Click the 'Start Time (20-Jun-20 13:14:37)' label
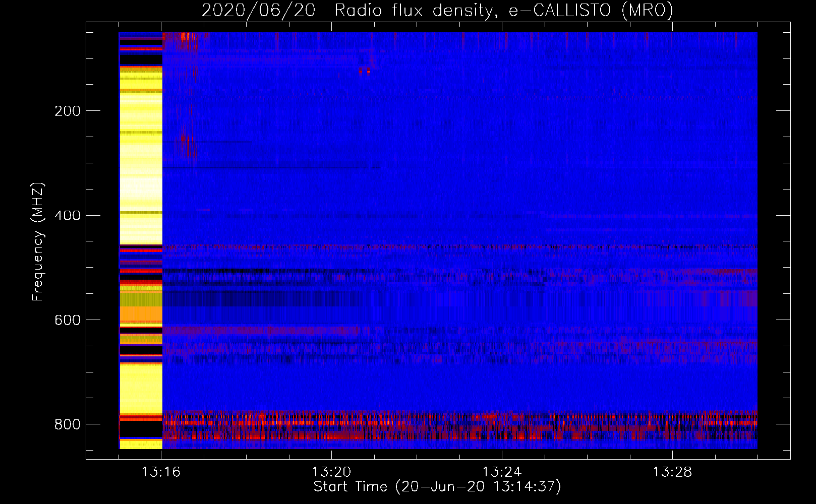The height and width of the screenshot is (504, 816). [x=437, y=487]
